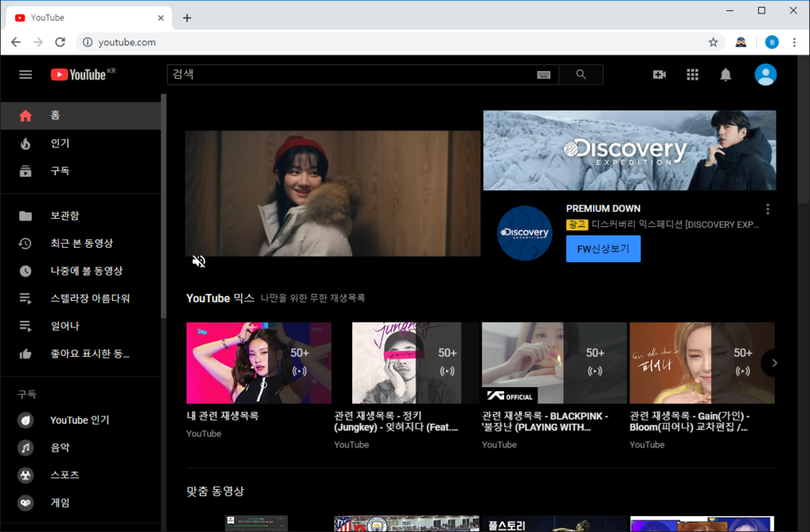Open the 스포츠 sports channel
Image resolution: width=810 pixels, height=532 pixels.
coord(80,475)
